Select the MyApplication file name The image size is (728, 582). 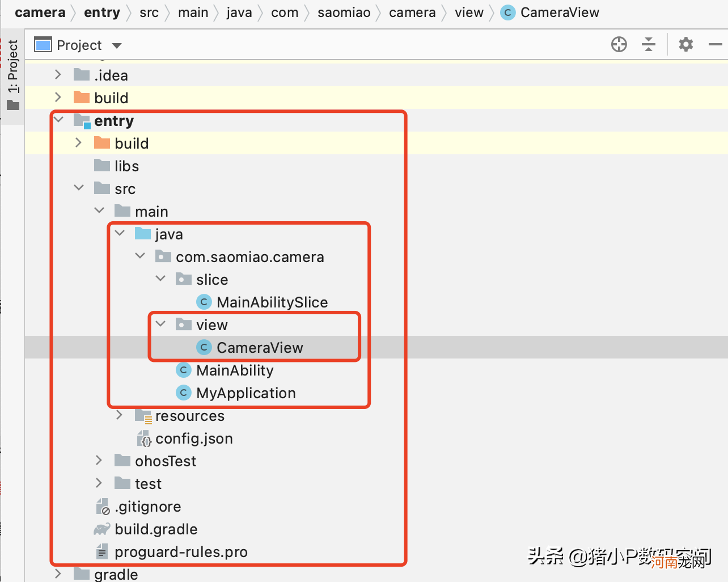246,393
